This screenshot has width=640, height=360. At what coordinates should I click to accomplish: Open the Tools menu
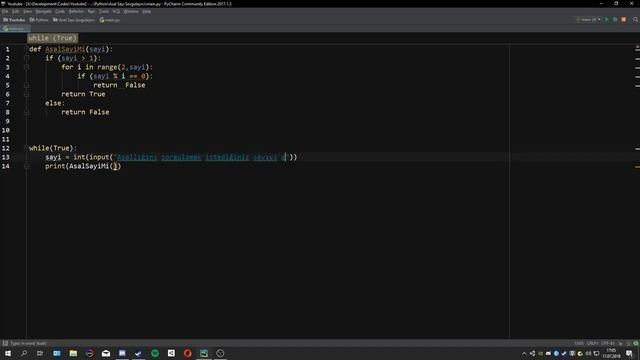(x=104, y=11)
